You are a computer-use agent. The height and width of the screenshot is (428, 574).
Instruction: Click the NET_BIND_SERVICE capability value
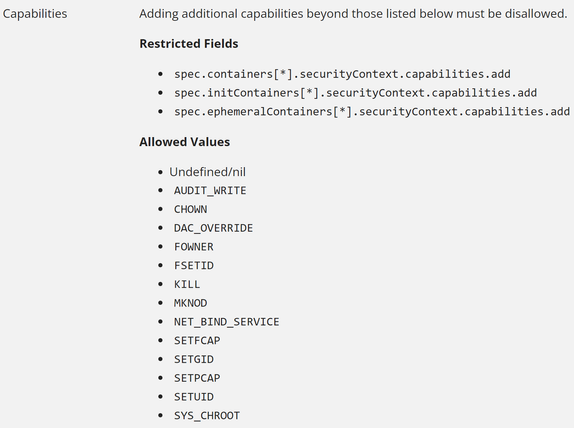[x=226, y=322]
